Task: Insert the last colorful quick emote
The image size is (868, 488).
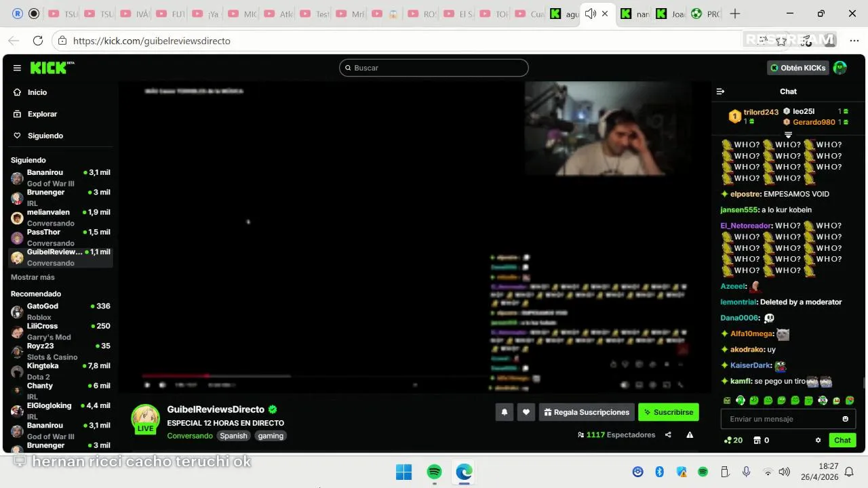Action: pyautogui.click(x=850, y=401)
